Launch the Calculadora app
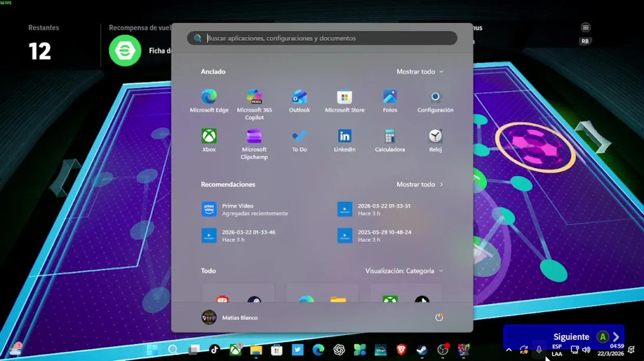644x361 pixels. pyautogui.click(x=390, y=140)
